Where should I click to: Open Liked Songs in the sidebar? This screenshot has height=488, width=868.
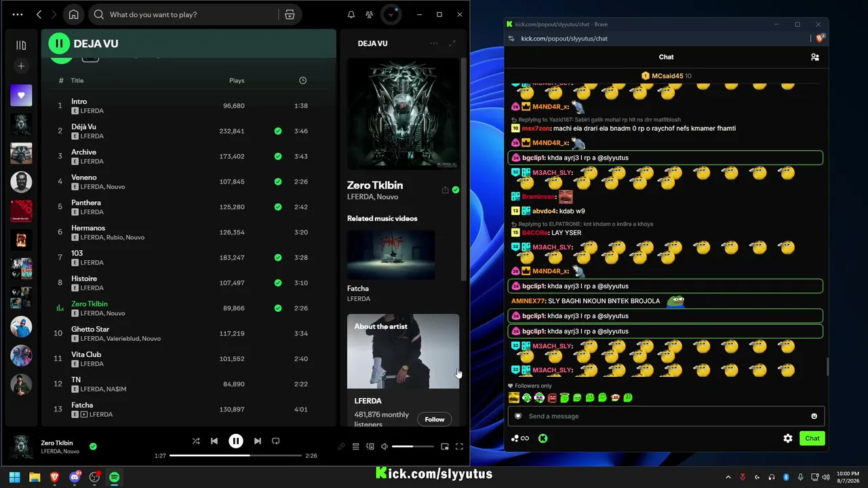point(21,96)
